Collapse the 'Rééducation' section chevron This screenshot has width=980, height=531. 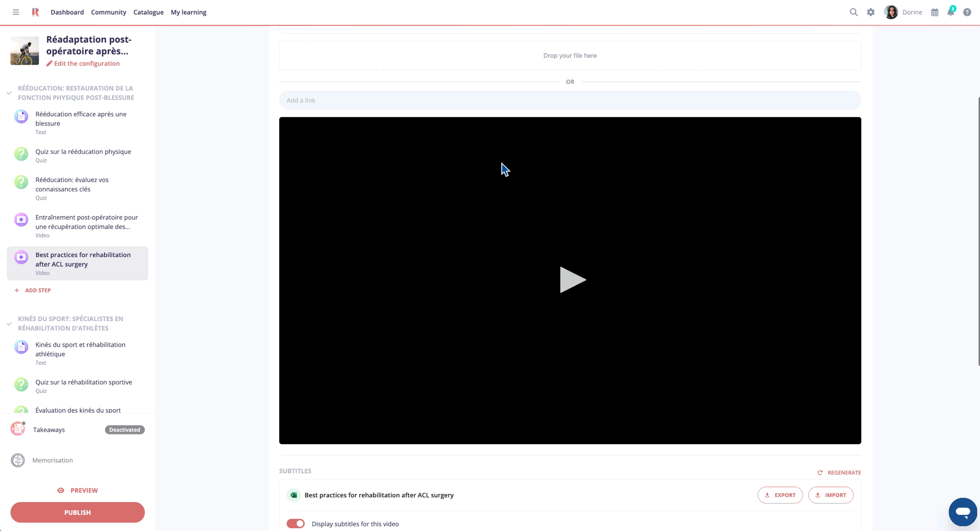[x=9, y=92]
